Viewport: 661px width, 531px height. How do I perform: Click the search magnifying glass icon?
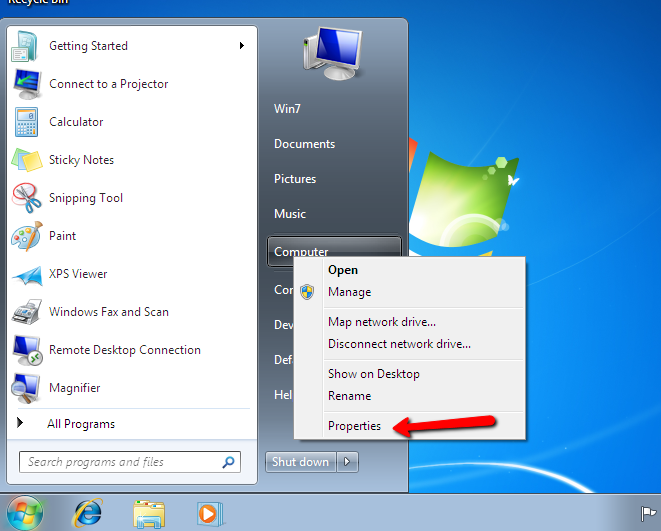click(x=228, y=462)
